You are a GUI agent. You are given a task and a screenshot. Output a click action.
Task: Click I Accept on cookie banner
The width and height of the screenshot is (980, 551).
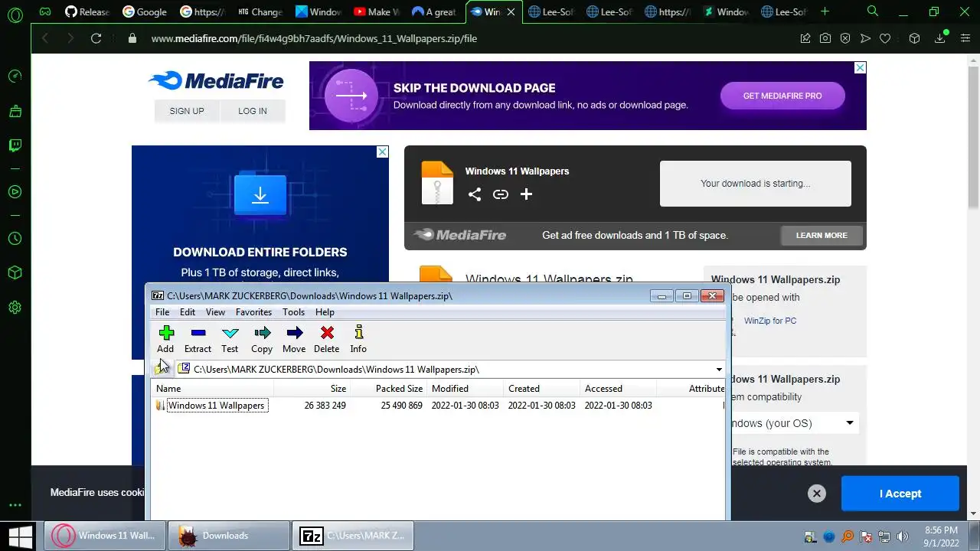tap(900, 494)
